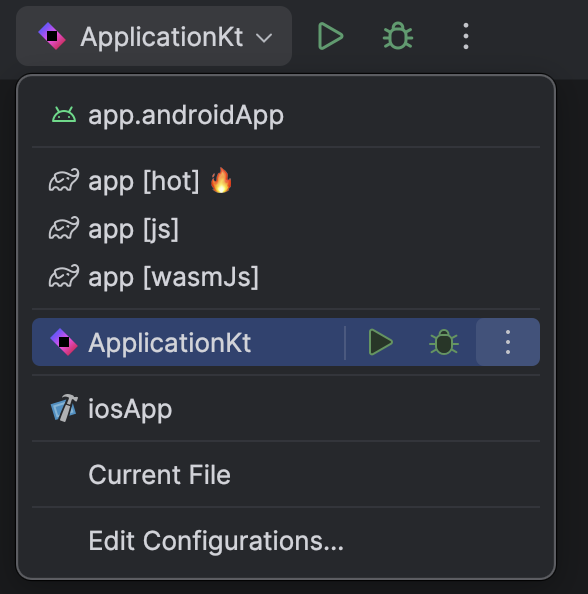Viewport: 588px width, 594px height.
Task: Open the toolbar's More Actions menu
Action: click(x=466, y=36)
